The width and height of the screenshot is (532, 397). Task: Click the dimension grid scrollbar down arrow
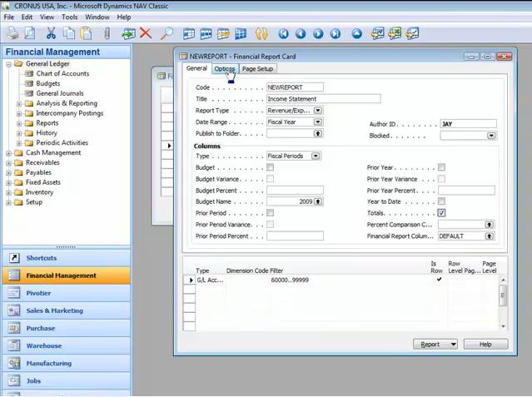503,326
